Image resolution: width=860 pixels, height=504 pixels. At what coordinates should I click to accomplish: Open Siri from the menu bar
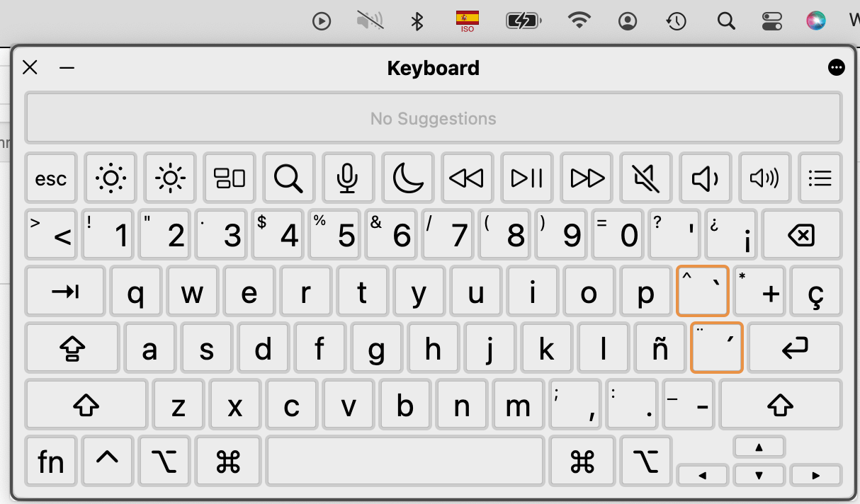tap(816, 21)
